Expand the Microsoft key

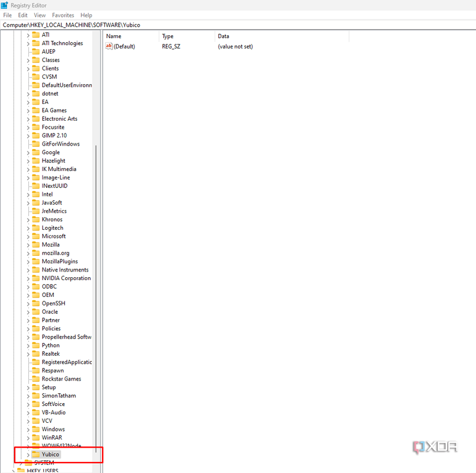click(28, 236)
